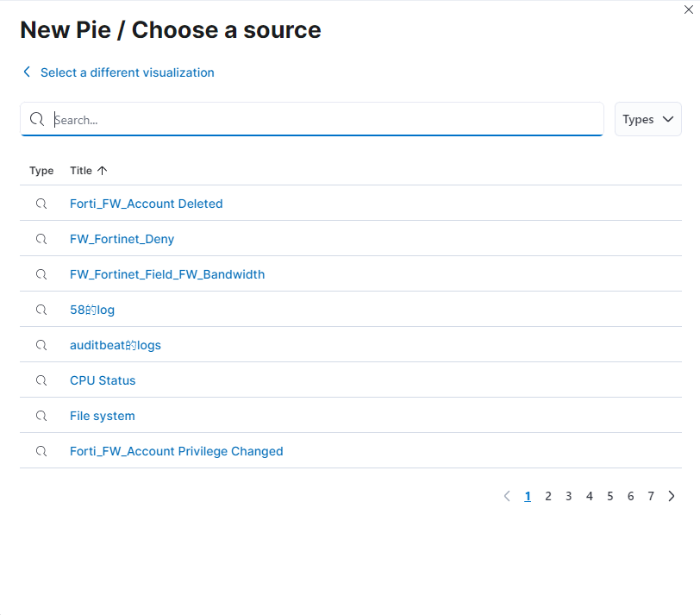
Task: Click the previous page arrow
Action: tap(507, 496)
